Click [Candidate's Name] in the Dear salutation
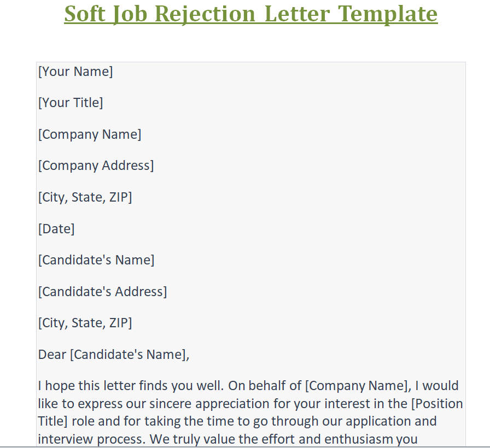 pos(129,355)
